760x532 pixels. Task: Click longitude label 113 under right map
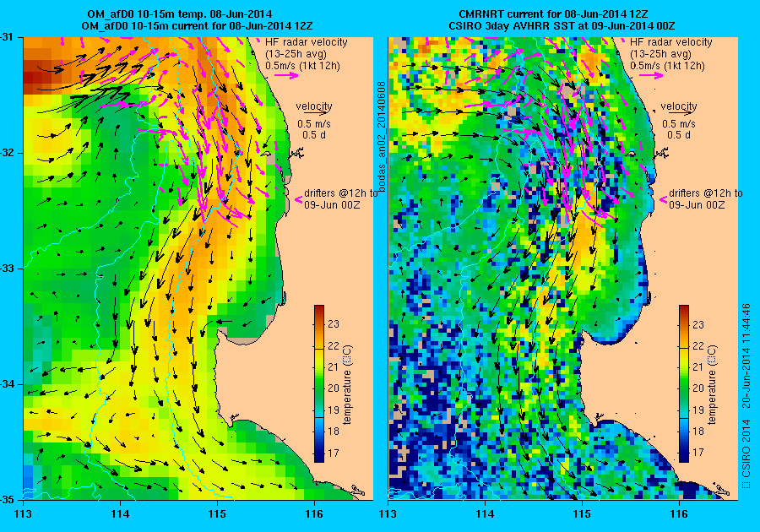pyautogui.click(x=388, y=514)
